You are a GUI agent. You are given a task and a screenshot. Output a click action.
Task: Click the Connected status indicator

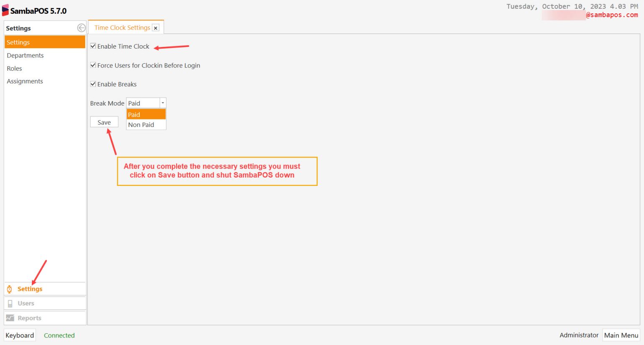[x=59, y=335]
